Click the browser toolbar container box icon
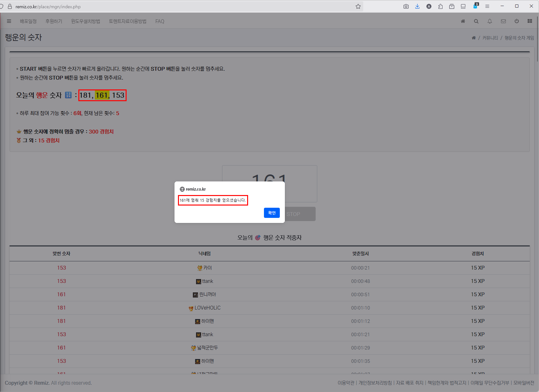The height and width of the screenshot is (392, 539). pyautogui.click(x=452, y=6)
